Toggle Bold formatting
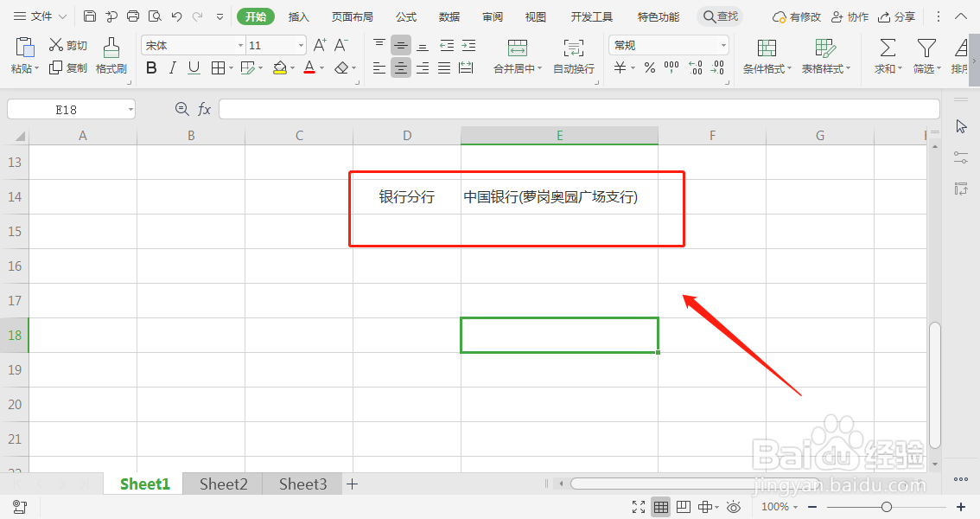The height and width of the screenshot is (519, 980). 151,67
